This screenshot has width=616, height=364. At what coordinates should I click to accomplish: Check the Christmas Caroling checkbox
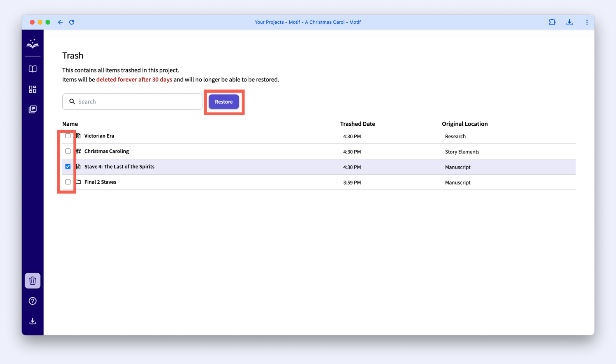point(68,151)
